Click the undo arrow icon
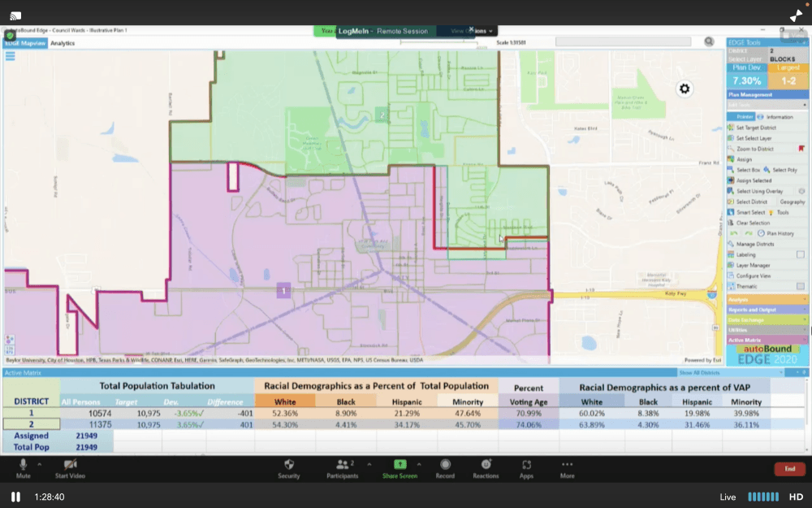This screenshot has height=508, width=812. (x=733, y=233)
